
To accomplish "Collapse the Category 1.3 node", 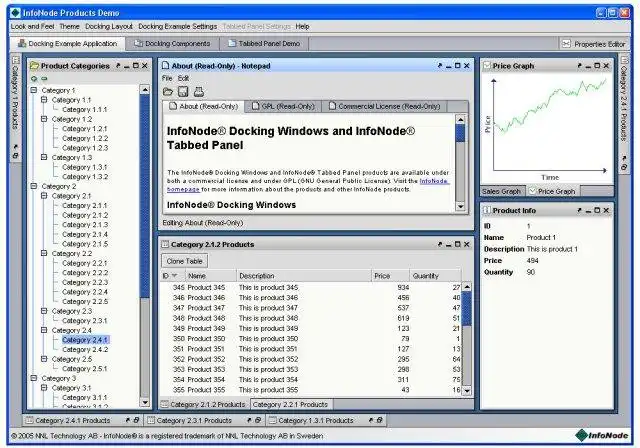I will [44, 157].
